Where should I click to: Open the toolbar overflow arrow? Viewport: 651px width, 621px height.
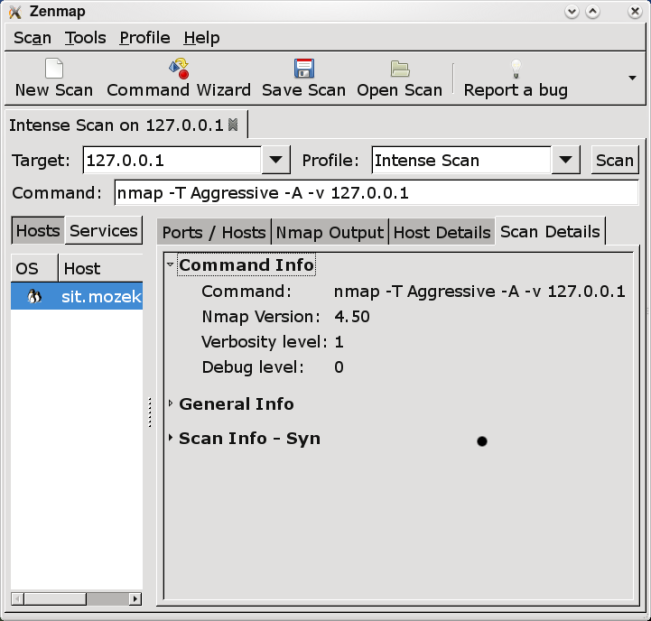(632, 78)
